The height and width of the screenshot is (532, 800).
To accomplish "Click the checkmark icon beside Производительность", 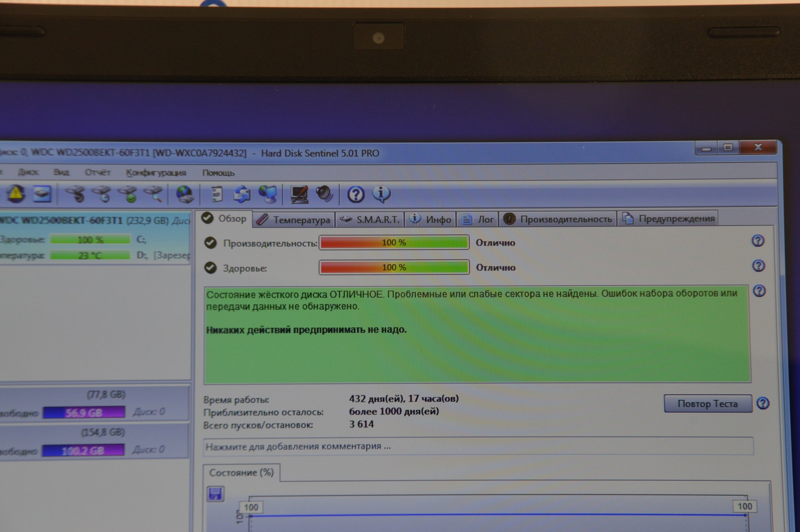I will [210, 243].
